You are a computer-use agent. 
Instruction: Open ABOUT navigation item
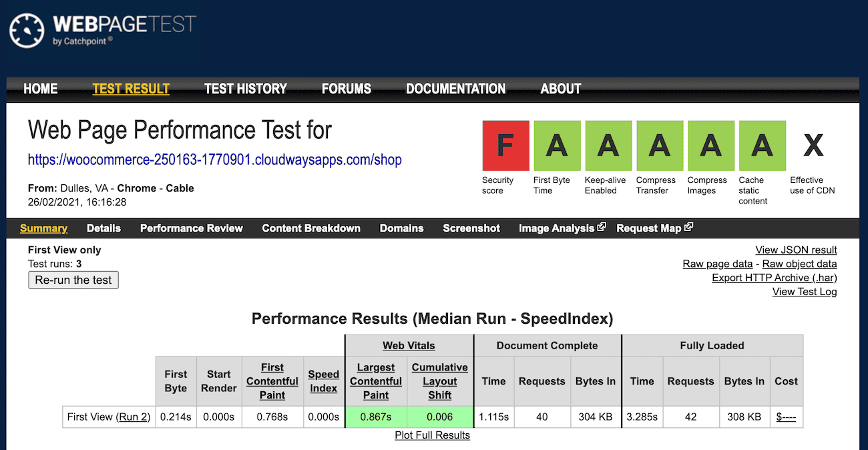click(561, 89)
